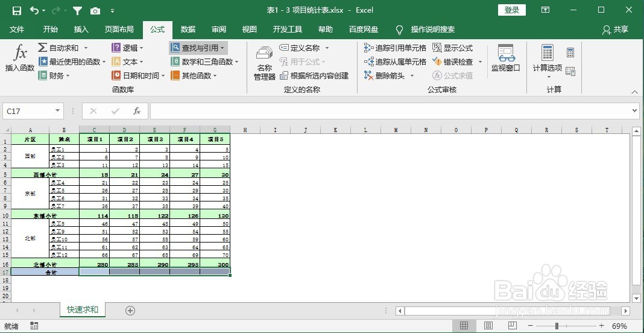Click the filter funnel icon in title bar
Screen dimensions: 644x333
tap(77, 11)
